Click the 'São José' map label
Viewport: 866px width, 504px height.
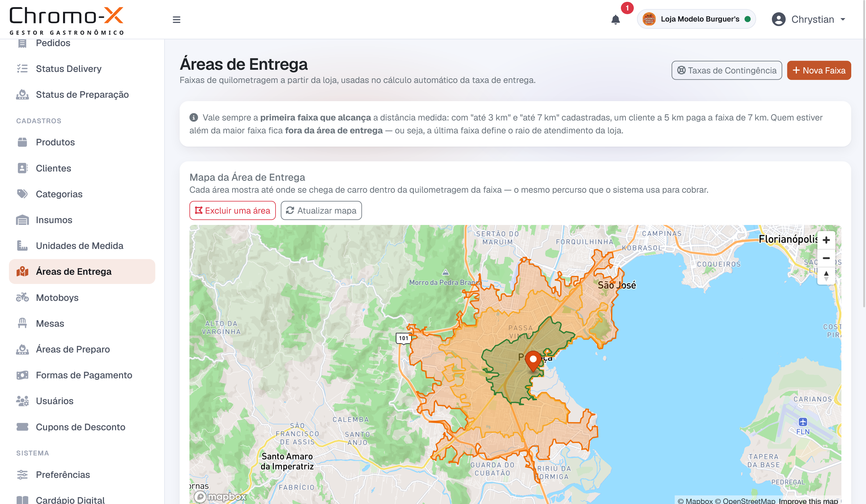click(617, 285)
